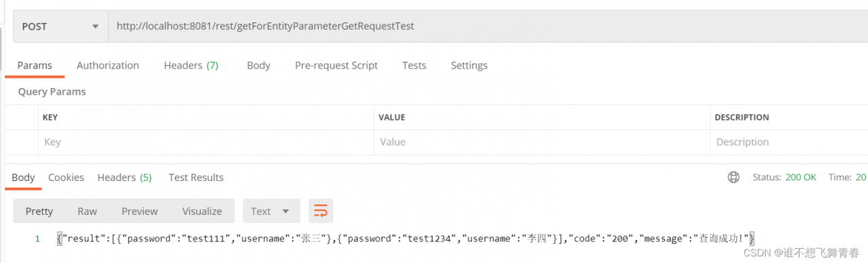The height and width of the screenshot is (263, 868).
Task: Switch response view to Raw
Action: click(x=87, y=211)
